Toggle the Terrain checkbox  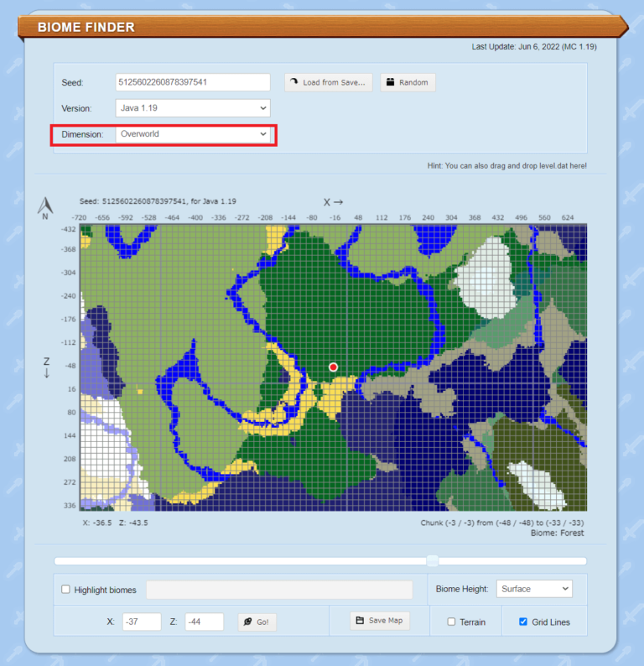coord(451,622)
